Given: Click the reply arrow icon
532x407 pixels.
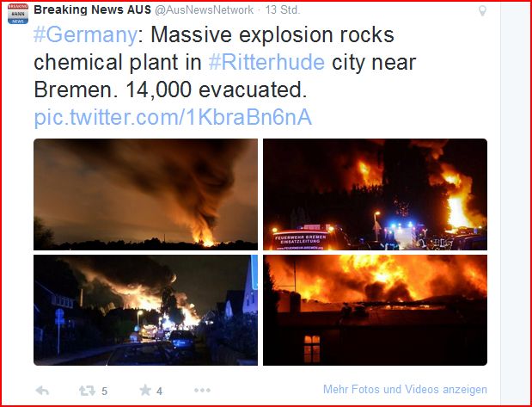Looking at the screenshot, I should point(42,391).
